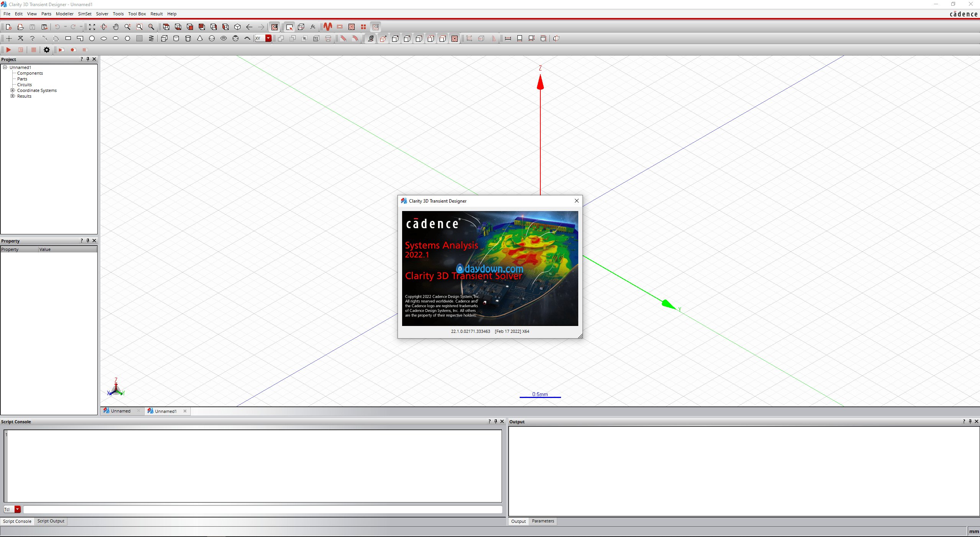Viewport: 980px width, 537px height.
Task: Expand the Results tree node
Action: [x=13, y=96]
